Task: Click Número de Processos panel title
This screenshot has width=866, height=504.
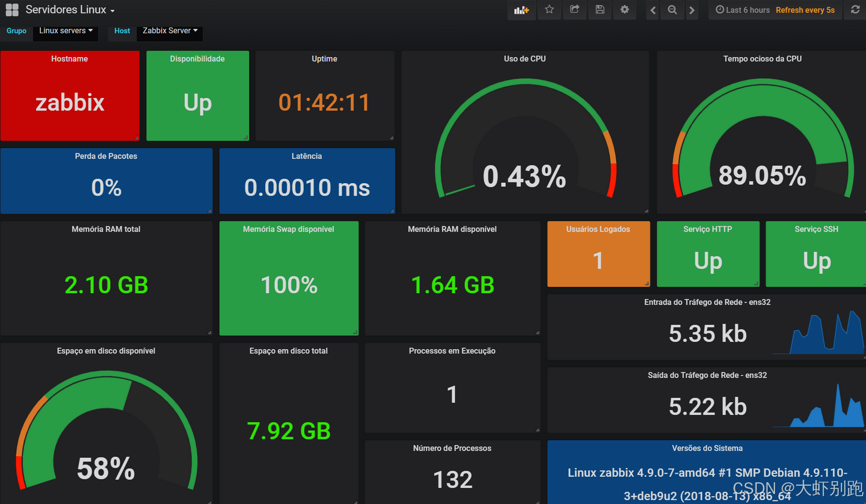Action: pos(452,448)
